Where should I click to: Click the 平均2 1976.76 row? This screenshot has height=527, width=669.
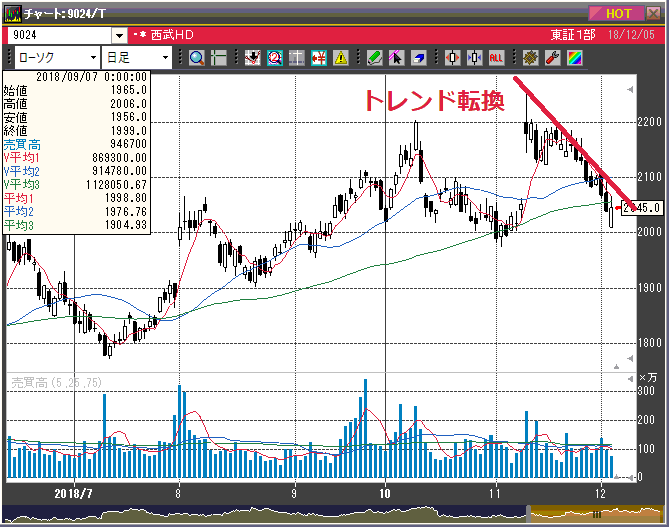pyautogui.click(x=76, y=212)
